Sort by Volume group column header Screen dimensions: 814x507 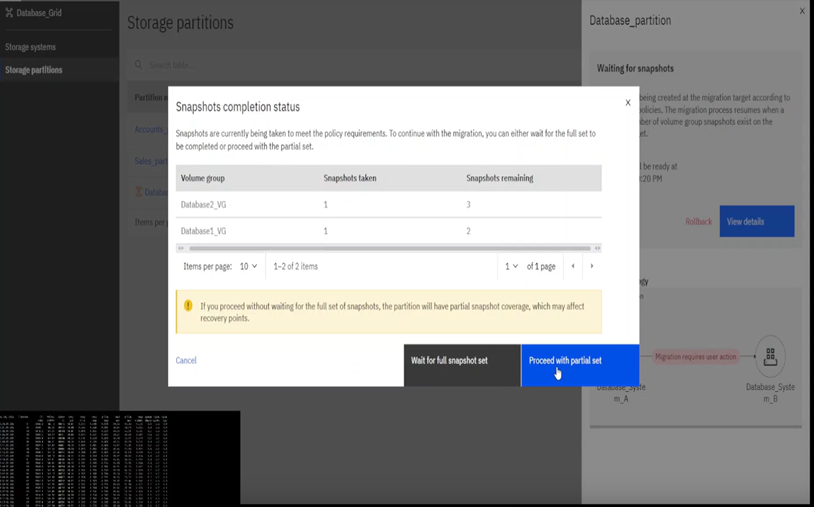click(203, 178)
